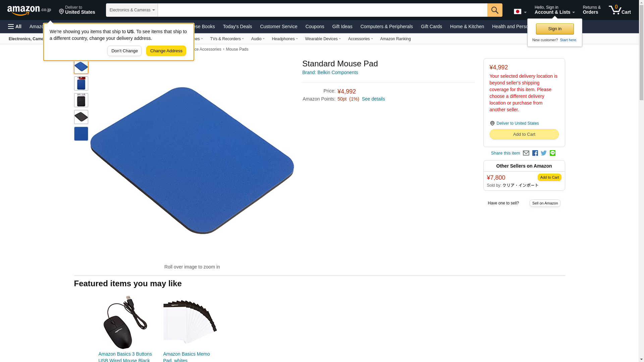Share this item on Facebook
Screen dimensions: 644x362
535,153
